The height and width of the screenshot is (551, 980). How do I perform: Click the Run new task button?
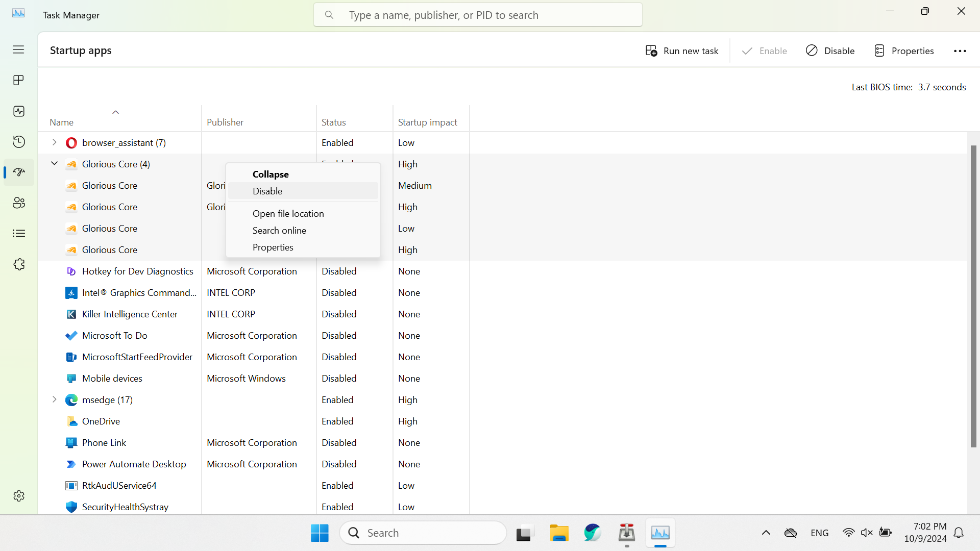click(x=682, y=51)
